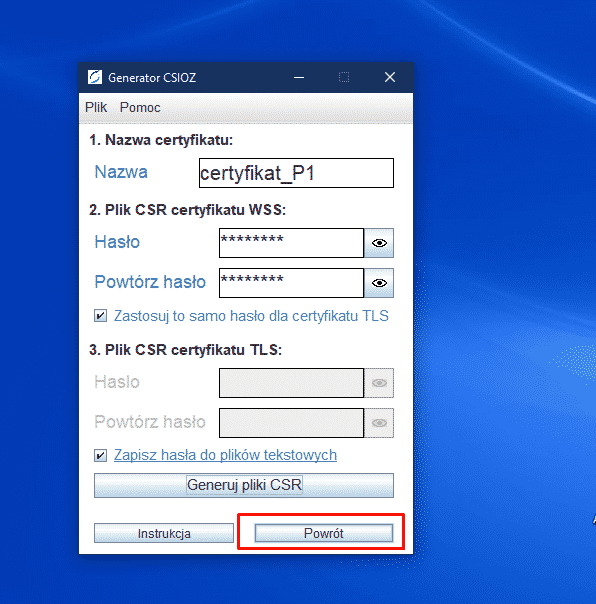
Task: Focus the WSS Powtórz hasło password field
Action: click(x=291, y=283)
